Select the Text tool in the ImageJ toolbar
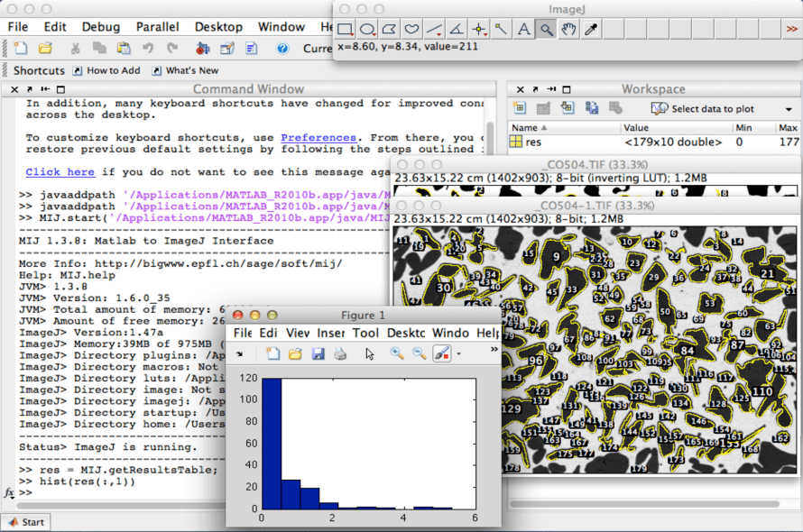The image size is (803, 532). tap(523, 30)
